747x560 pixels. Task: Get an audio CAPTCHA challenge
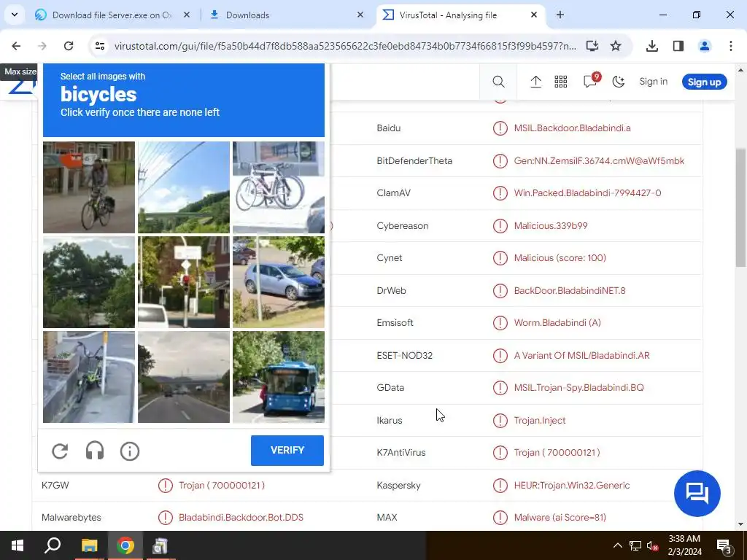[95, 451]
